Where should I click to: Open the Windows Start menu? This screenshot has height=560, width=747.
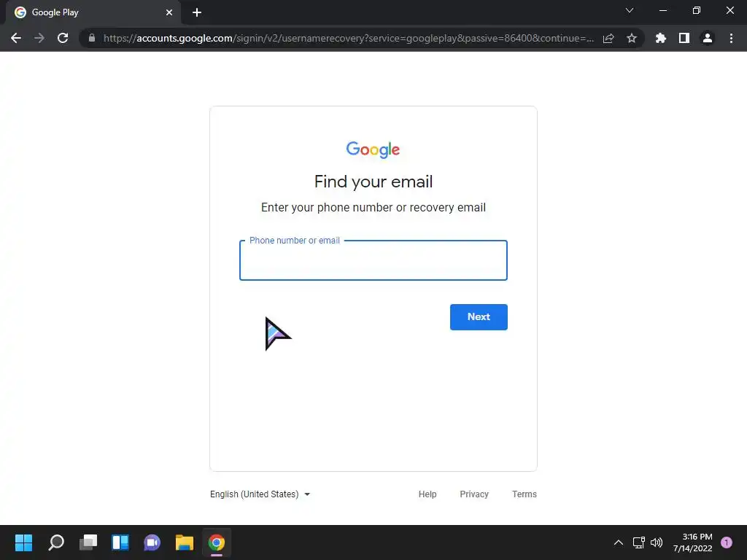pyautogui.click(x=23, y=542)
